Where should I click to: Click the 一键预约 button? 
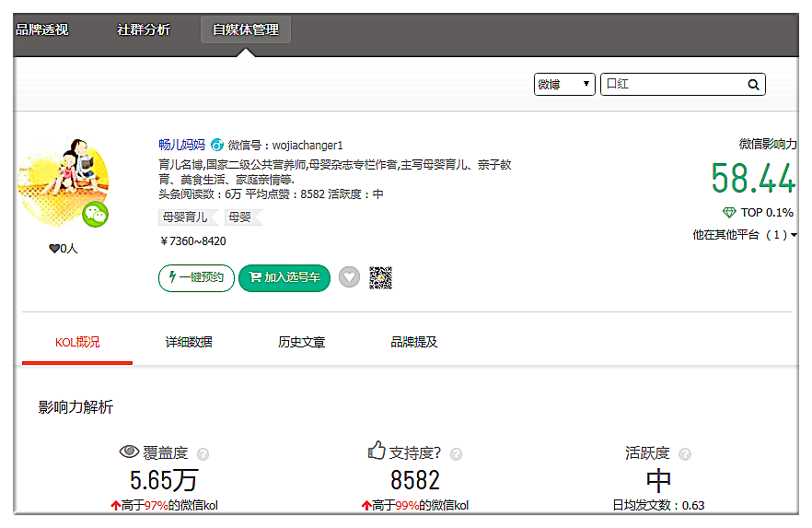(x=196, y=277)
